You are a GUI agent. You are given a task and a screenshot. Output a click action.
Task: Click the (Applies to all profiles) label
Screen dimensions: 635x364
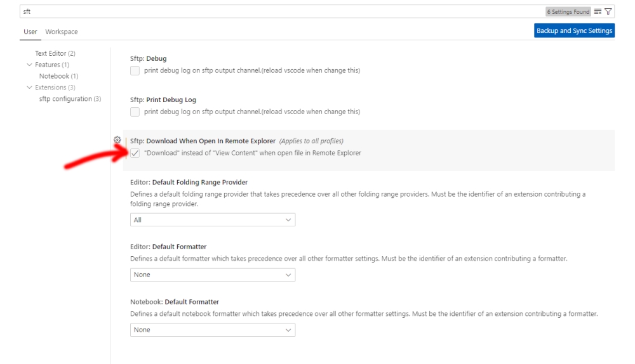point(311,141)
